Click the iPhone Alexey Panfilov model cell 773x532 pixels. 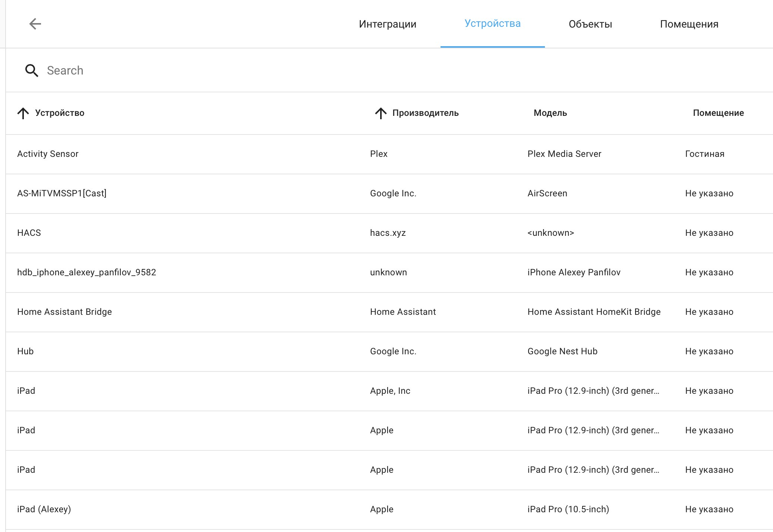coord(574,272)
